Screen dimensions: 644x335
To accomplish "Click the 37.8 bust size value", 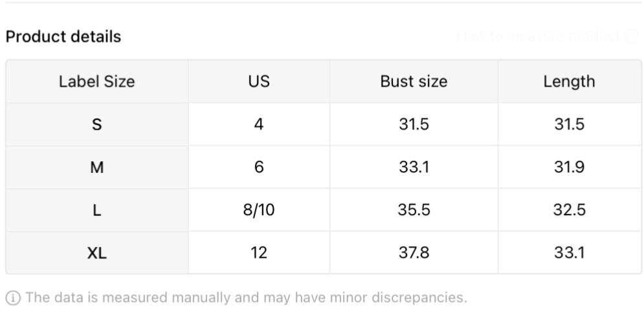I will (414, 252).
